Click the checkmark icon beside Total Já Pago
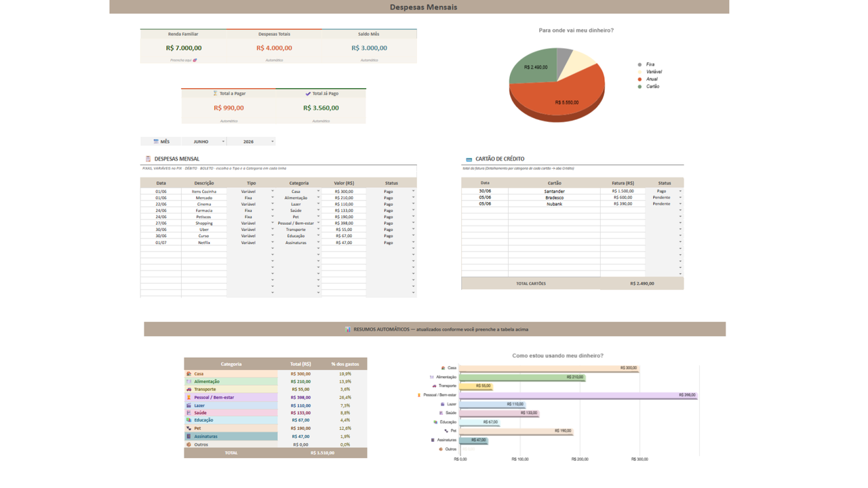The image size is (868, 488). tap(308, 94)
